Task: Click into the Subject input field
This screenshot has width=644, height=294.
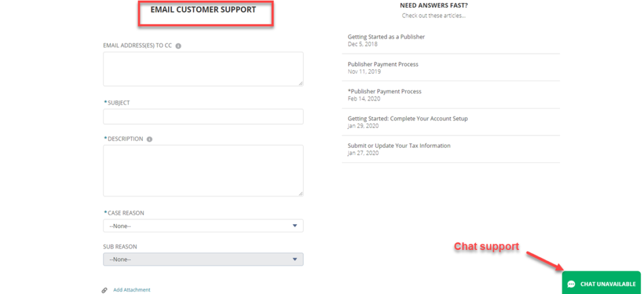Action: pos(203,116)
